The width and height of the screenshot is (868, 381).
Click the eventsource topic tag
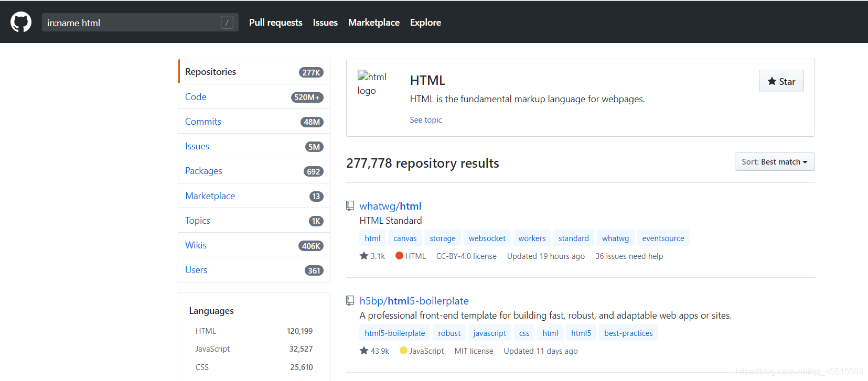point(663,238)
